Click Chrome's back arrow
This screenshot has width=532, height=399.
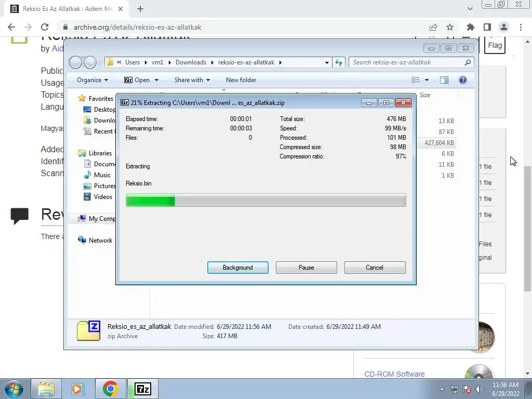click(11, 27)
